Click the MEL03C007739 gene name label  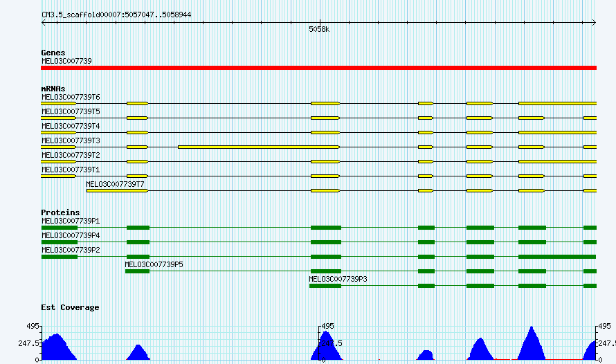(66, 61)
